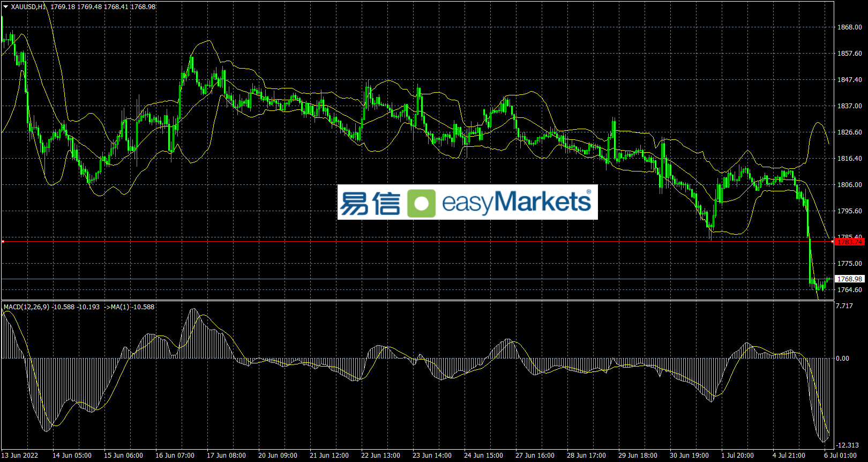Click the 1826.60 price scale label
The width and height of the screenshot is (868, 462).
(x=850, y=132)
